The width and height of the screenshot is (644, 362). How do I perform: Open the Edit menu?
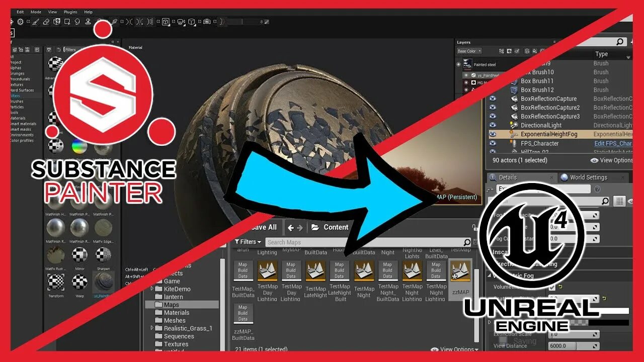coord(20,12)
